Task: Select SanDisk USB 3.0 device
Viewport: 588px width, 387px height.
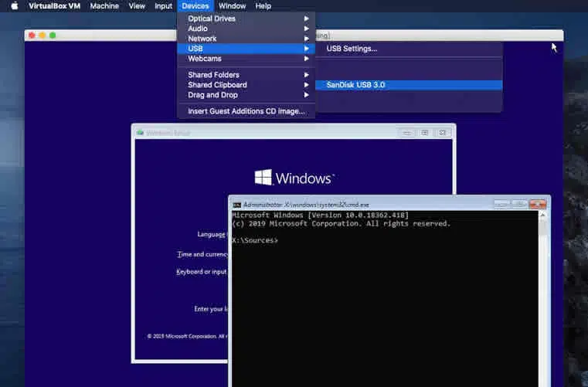Action: click(355, 85)
